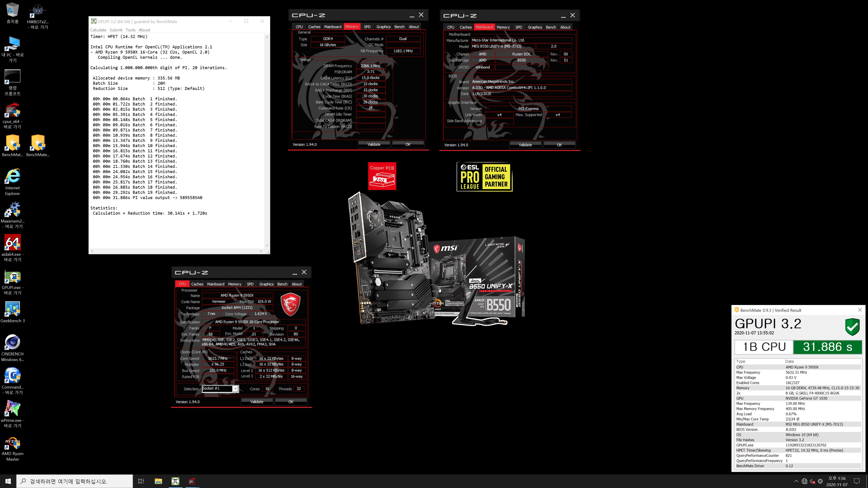Open the Submit menu in GPUPI
The image size is (868, 488).
pos(116,30)
